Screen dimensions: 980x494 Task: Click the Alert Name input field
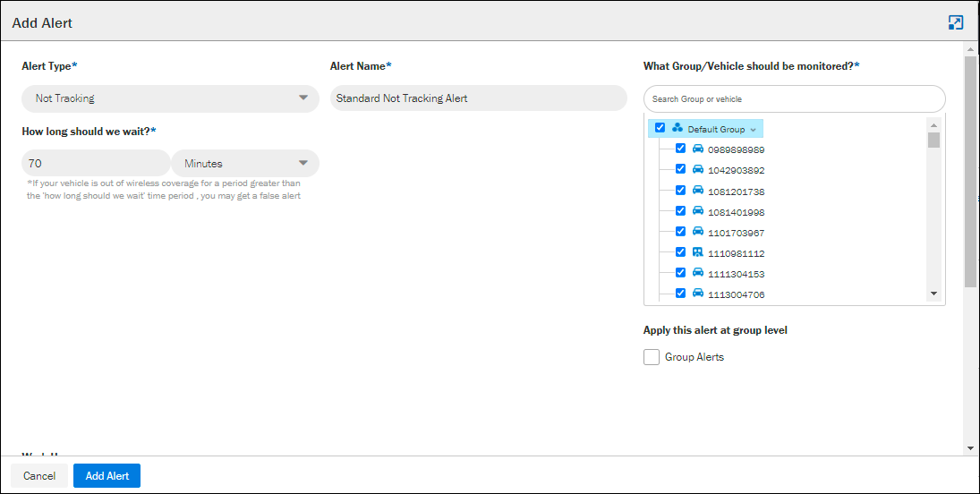[478, 98]
